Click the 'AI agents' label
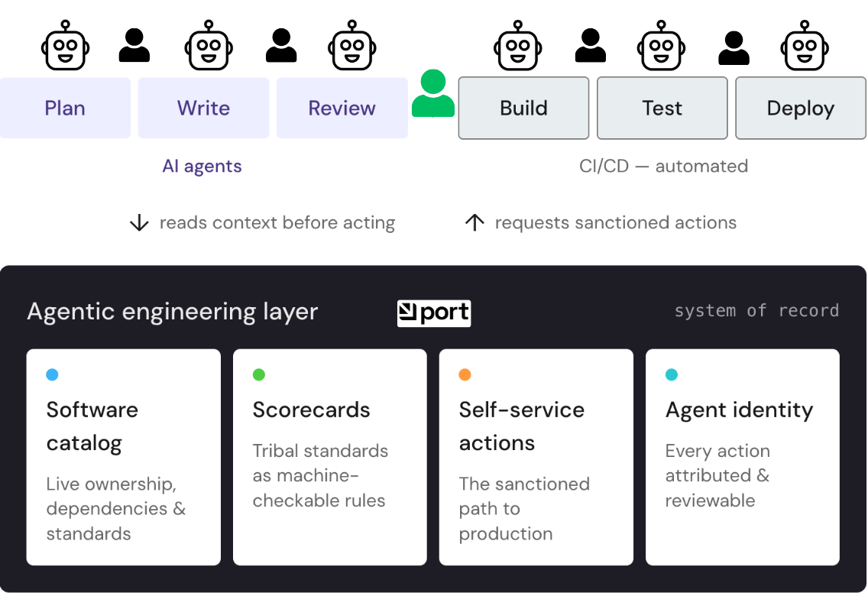 point(202,166)
